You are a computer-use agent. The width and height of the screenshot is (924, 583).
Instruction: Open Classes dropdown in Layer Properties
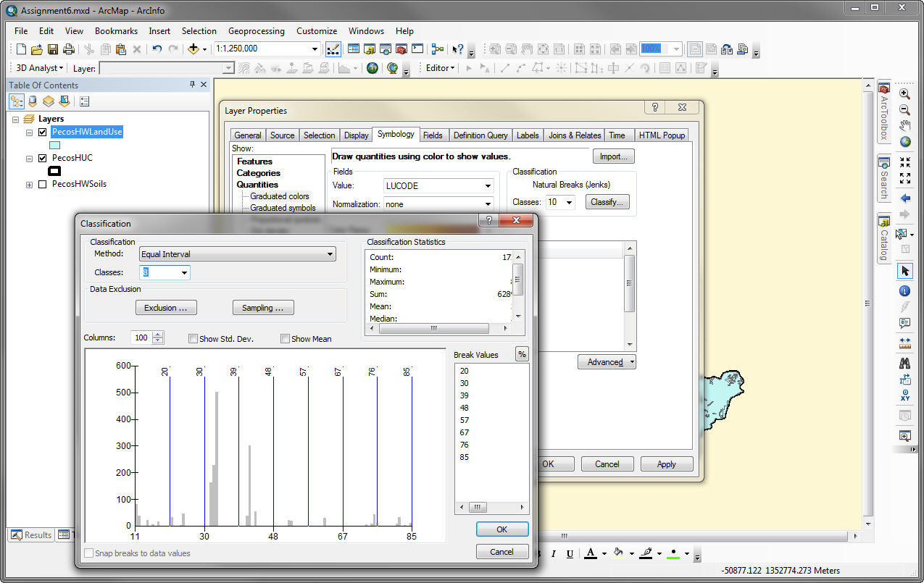568,202
